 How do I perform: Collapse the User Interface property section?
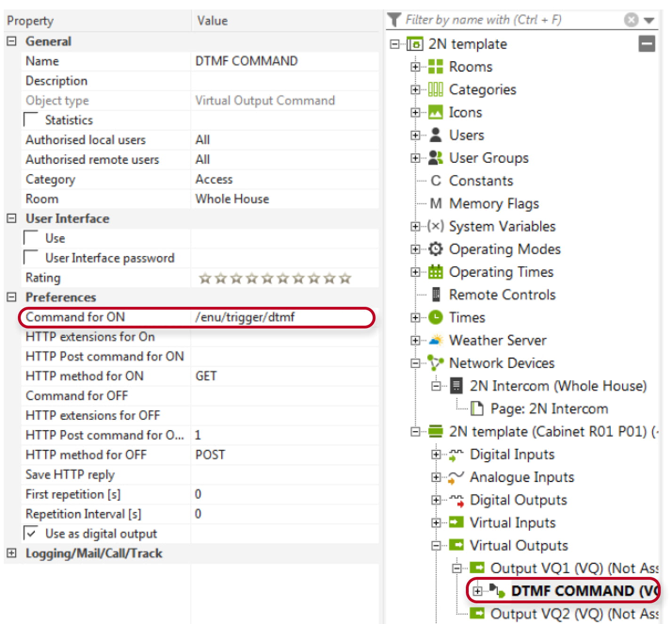(x=12, y=218)
